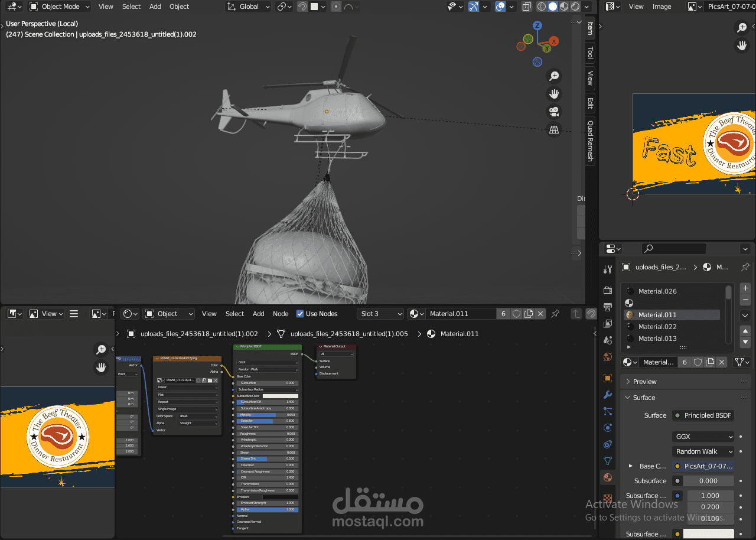
Task: Open the node editor Object shader type dropdown
Action: pyautogui.click(x=169, y=314)
